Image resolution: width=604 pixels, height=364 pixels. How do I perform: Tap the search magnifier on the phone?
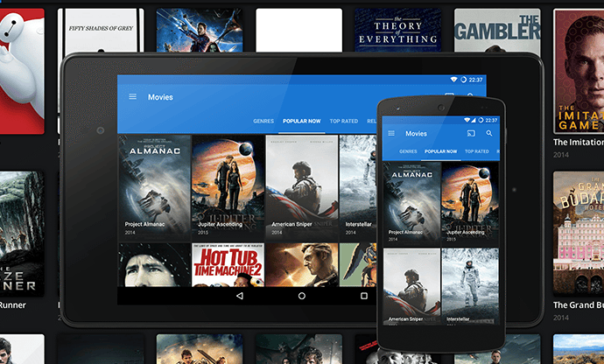(x=489, y=133)
